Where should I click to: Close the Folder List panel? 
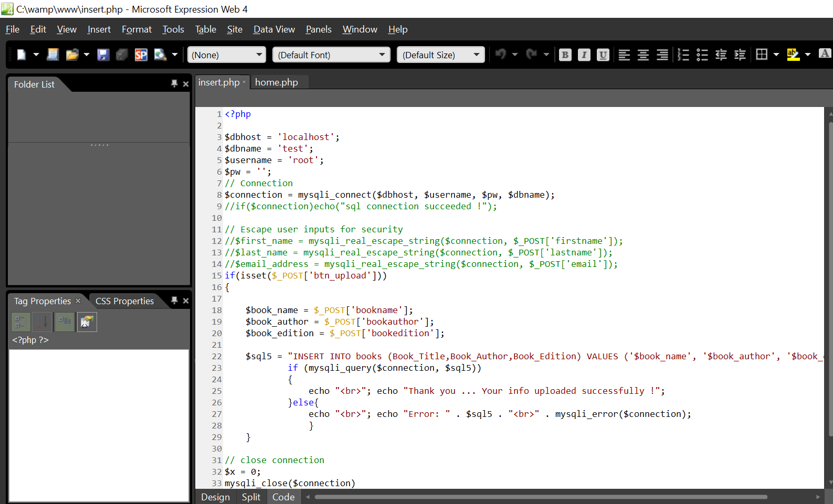186,84
